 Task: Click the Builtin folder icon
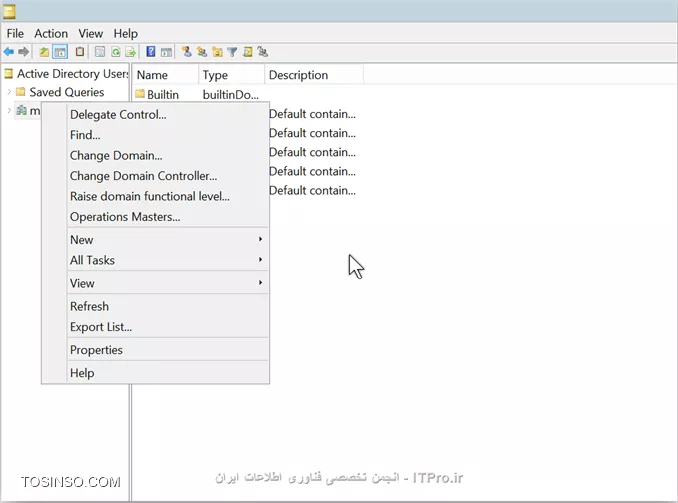pyautogui.click(x=140, y=94)
